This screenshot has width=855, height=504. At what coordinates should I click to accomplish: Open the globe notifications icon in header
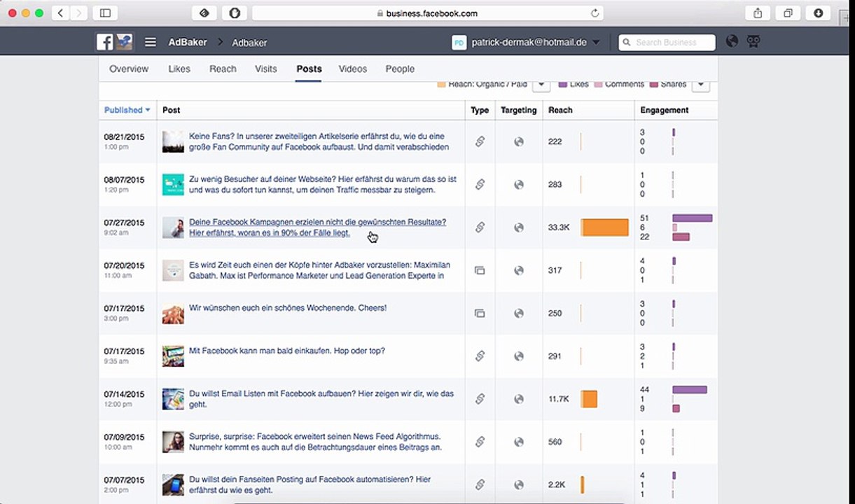point(732,41)
